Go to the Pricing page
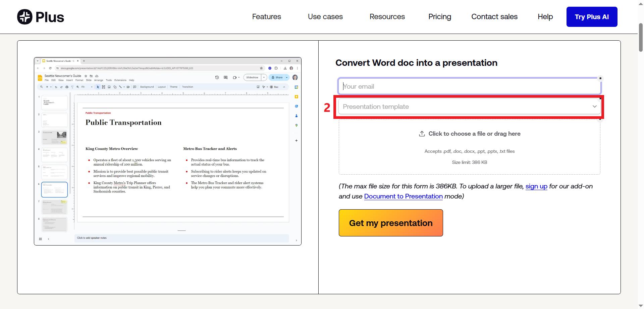Viewport: 644px width, 309px height. click(439, 17)
